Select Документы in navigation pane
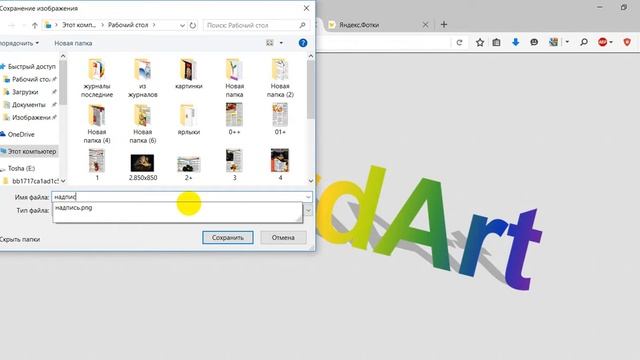 pyautogui.click(x=29, y=104)
